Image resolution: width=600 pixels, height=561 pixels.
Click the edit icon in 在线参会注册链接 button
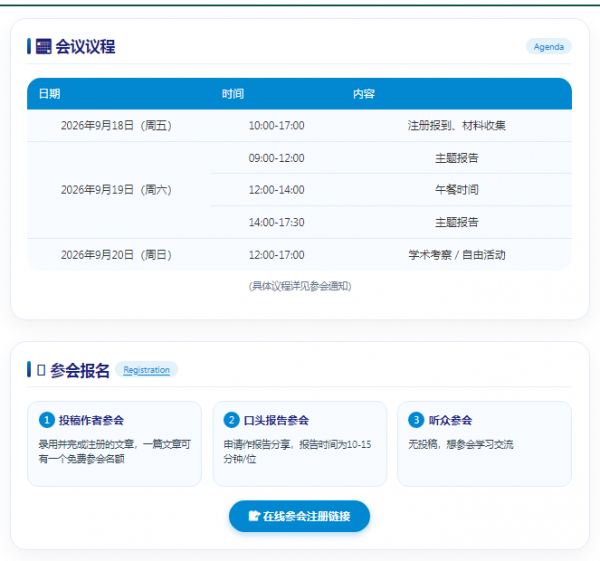coord(254,516)
